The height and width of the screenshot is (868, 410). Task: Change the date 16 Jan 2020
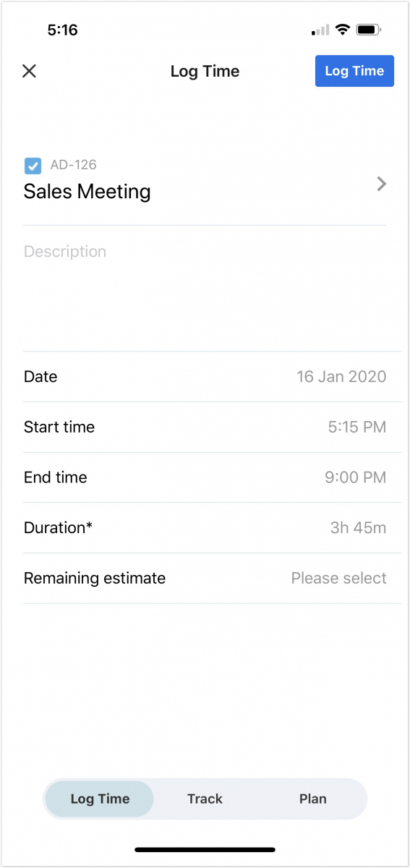[341, 377]
